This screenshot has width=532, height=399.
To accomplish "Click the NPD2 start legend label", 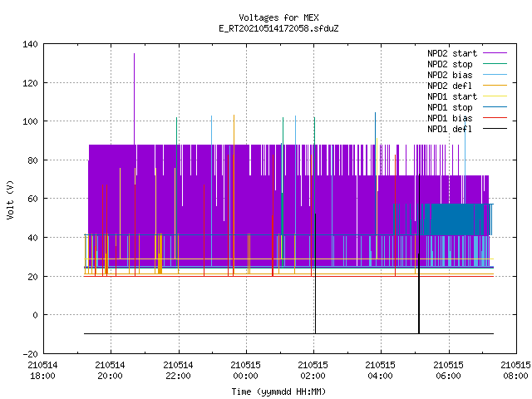I will point(452,53).
